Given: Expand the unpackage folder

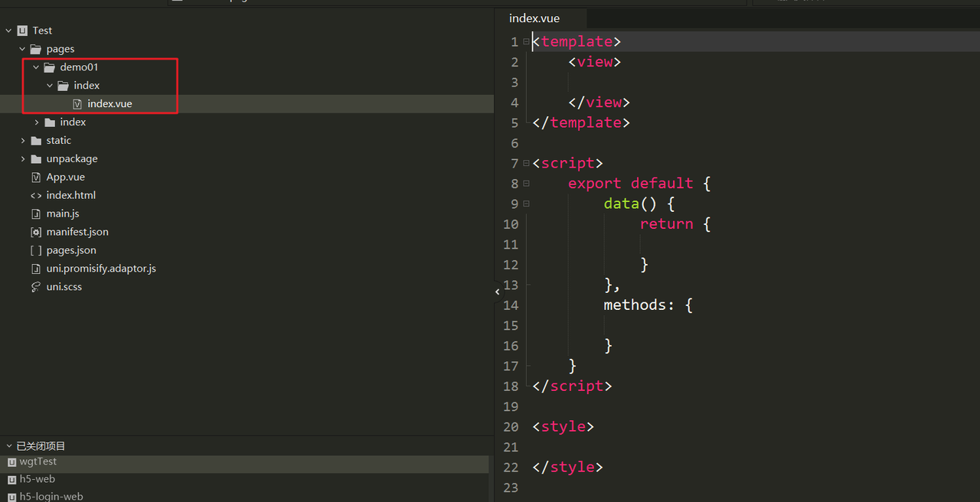Looking at the screenshot, I should [x=23, y=159].
